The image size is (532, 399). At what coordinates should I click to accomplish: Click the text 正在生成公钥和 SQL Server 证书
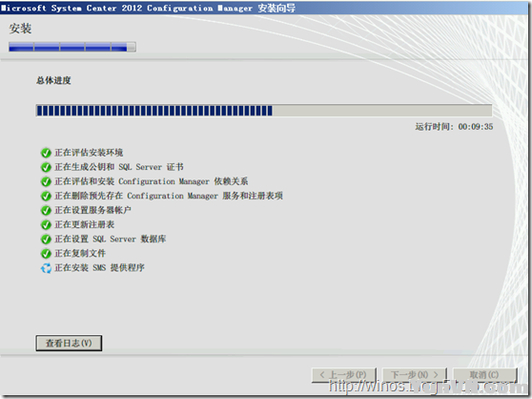[119, 167]
